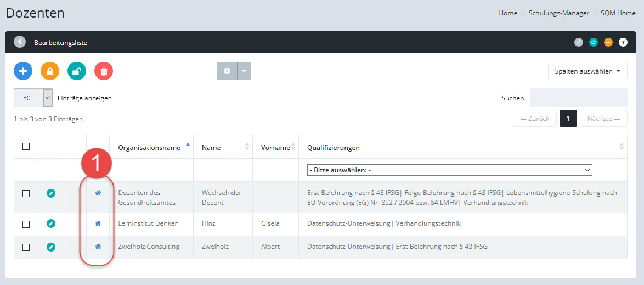Check the box for Dozenten des Gesundheitsamtes
The image size is (644, 285).
pos(26,193)
